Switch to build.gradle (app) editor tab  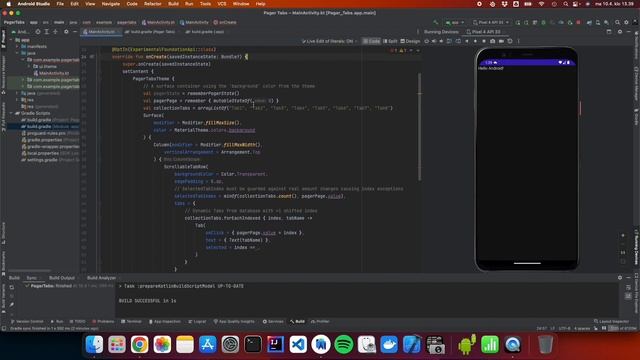point(207,32)
